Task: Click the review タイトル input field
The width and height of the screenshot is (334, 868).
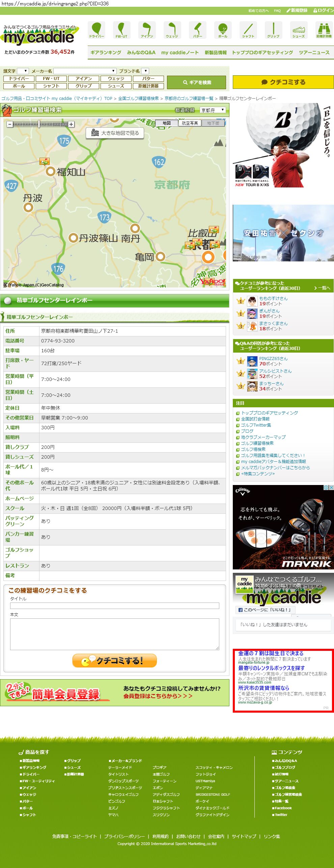Action: tap(114, 606)
